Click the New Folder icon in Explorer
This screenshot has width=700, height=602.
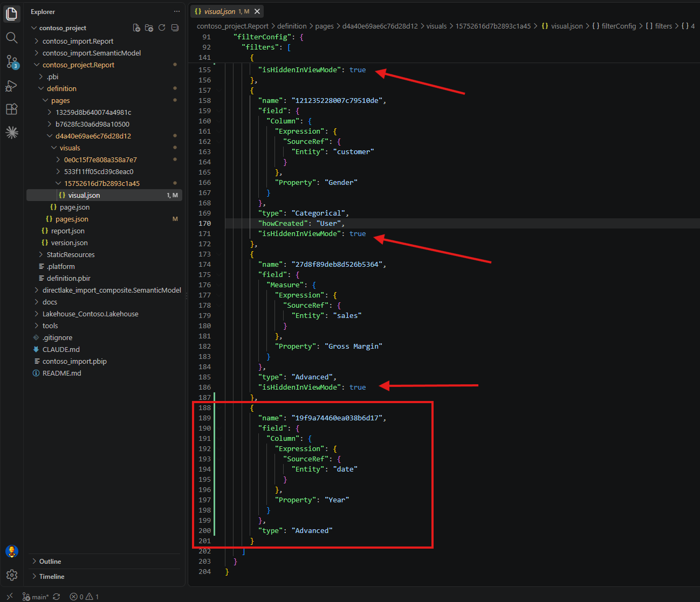pyautogui.click(x=149, y=27)
